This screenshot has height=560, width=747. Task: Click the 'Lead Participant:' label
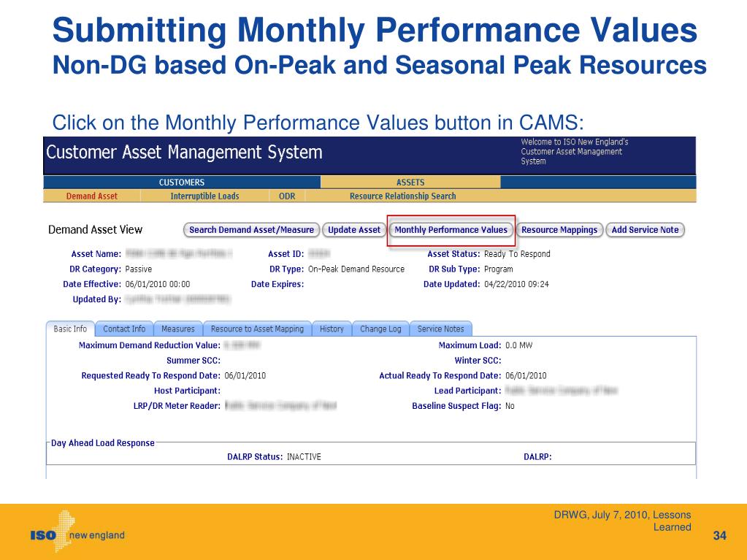pos(468,391)
